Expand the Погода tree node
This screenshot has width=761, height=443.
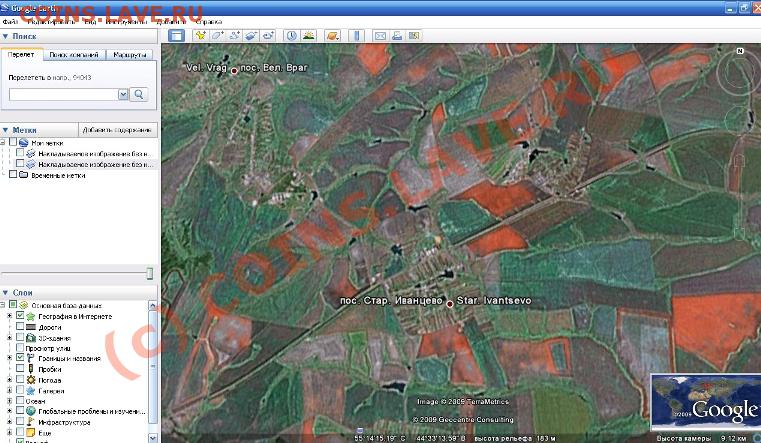pyautogui.click(x=9, y=380)
